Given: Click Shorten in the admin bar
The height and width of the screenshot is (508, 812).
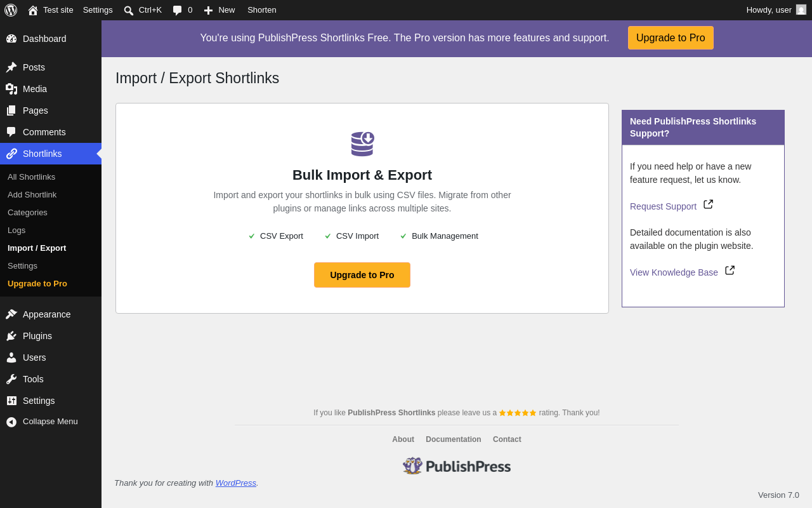Looking at the screenshot, I should pyautogui.click(x=262, y=10).
